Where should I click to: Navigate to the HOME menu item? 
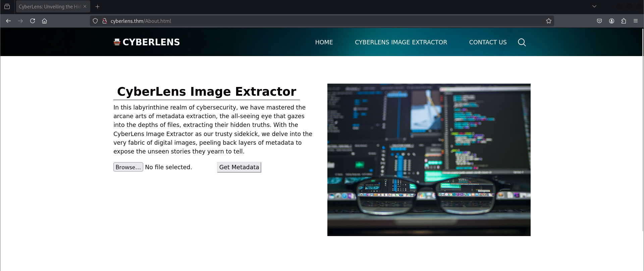tap(324, 42)
